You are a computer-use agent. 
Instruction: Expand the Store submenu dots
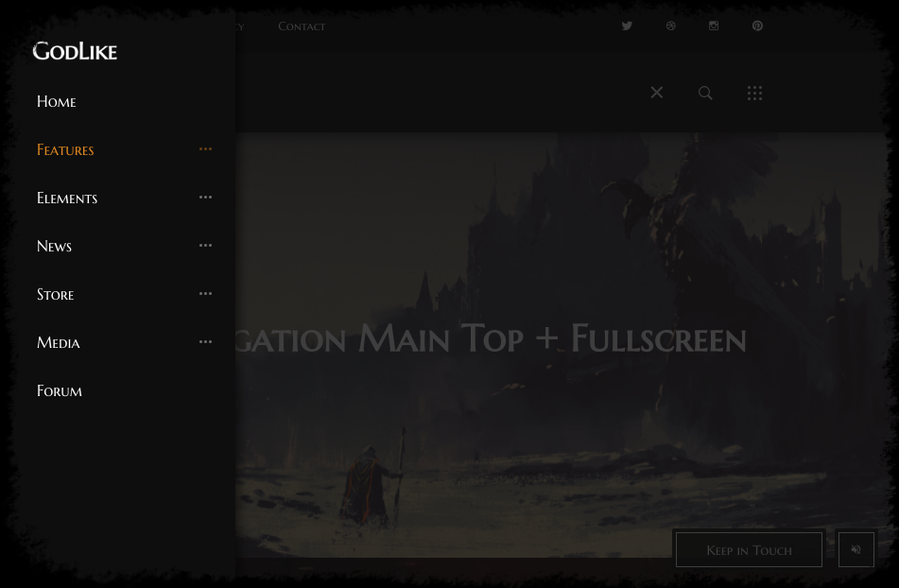(205, 294)
